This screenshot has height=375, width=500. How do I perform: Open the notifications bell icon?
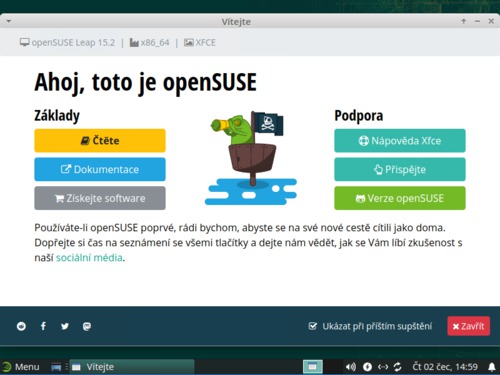491,367
